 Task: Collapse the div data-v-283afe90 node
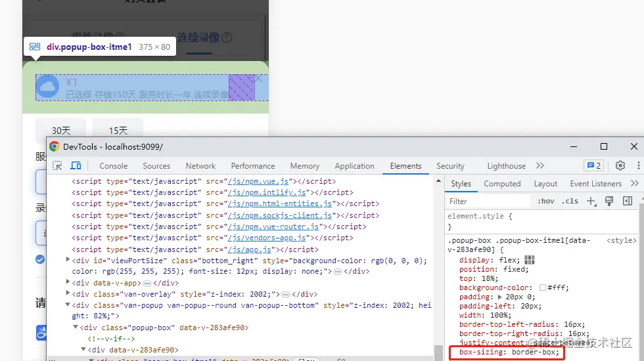pos(83,349)
